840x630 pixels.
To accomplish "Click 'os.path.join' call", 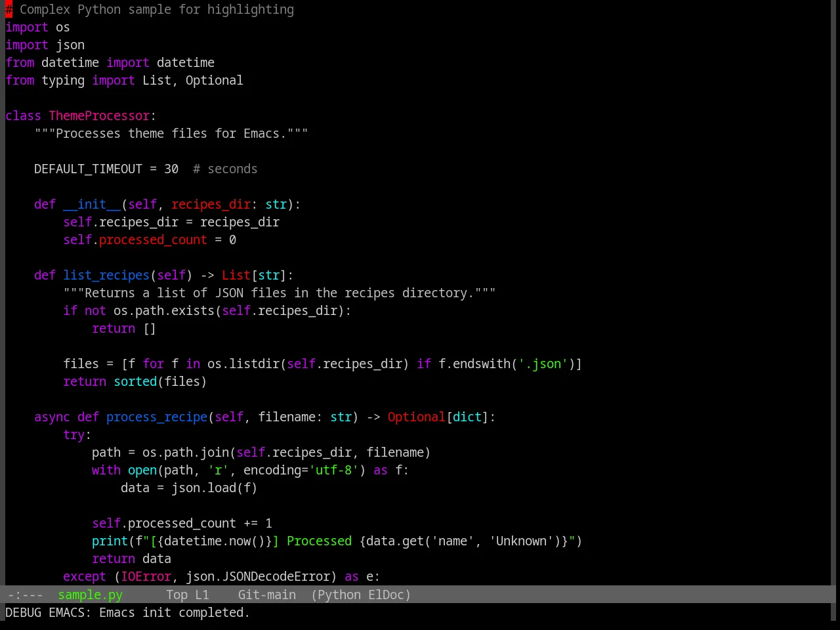I will point(186,452).
